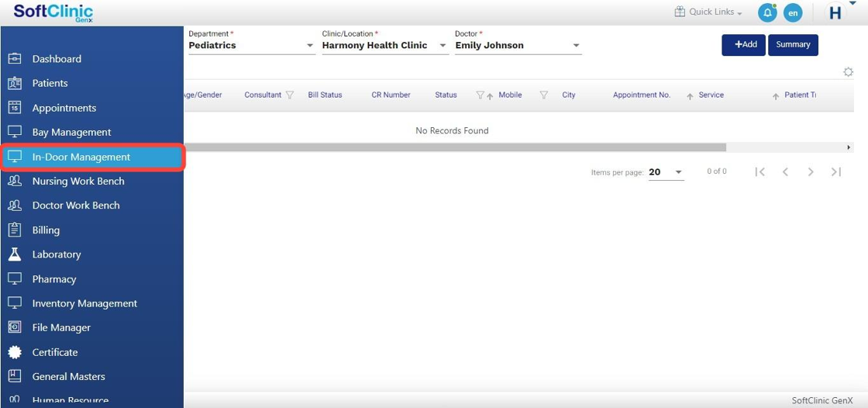This screenshot has width=868, height=408.
Task: Change items per page dropdown
Action: [x=666, y=172]
